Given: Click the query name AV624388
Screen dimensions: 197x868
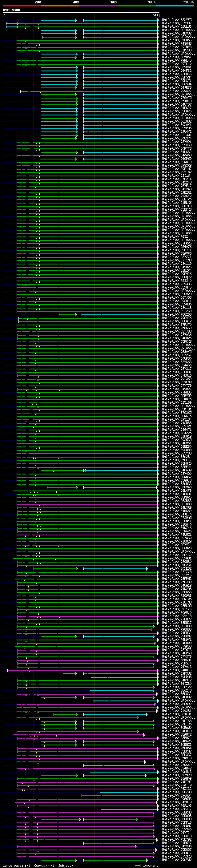Looking at the screenshot, I should (11, 10).
